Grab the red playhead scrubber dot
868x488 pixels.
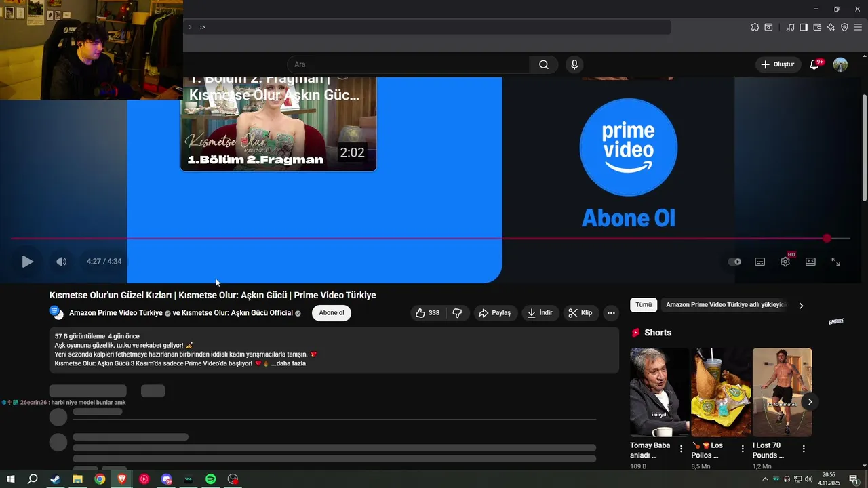coord(827,239)
